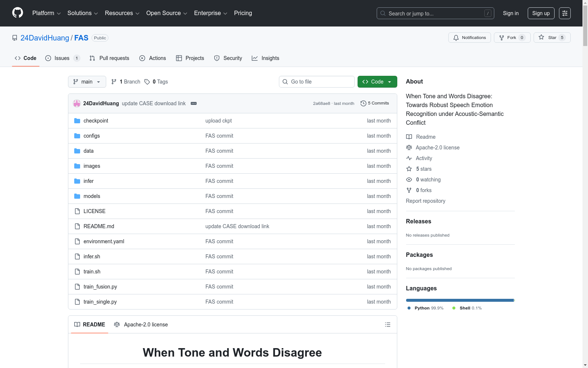
Task: Open the Pricing link
Action: click(x=243, y=13)
